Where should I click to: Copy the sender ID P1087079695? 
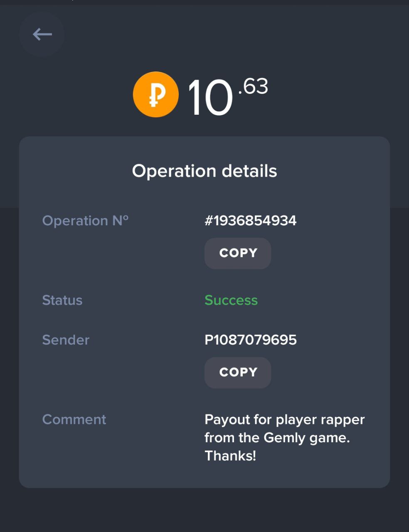pos(238,372)
